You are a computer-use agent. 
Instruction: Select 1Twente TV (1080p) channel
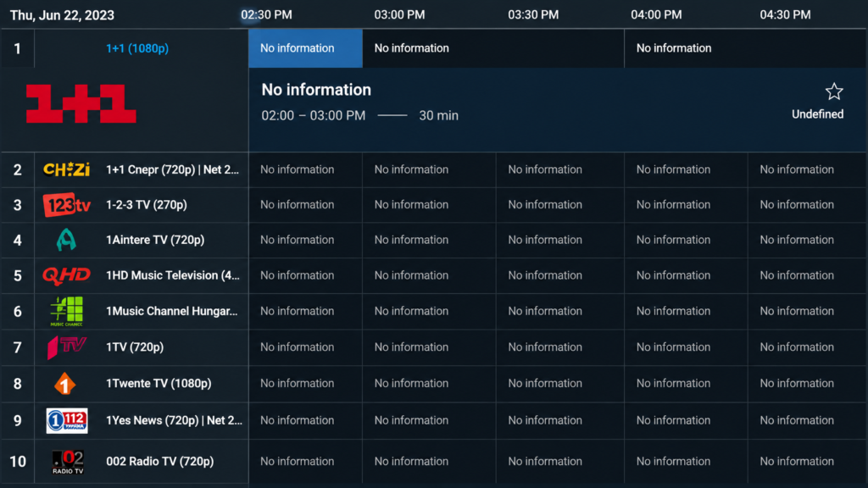[159, 383]
